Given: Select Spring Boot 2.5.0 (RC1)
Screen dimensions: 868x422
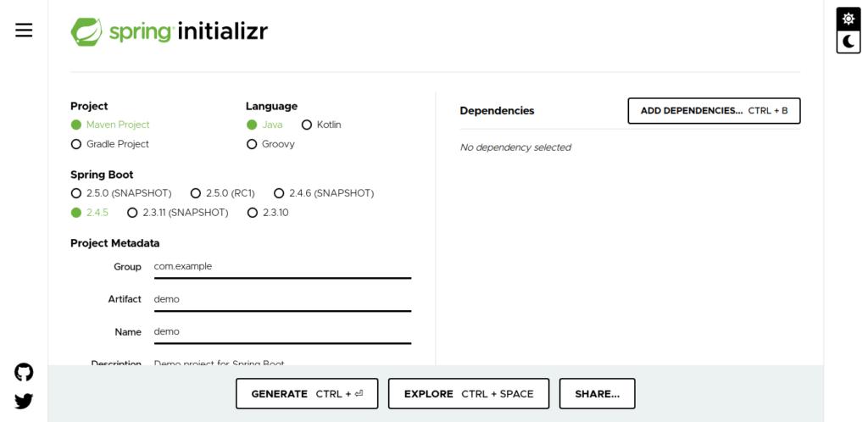Looking at the screenshot, I should coord(223,193).
